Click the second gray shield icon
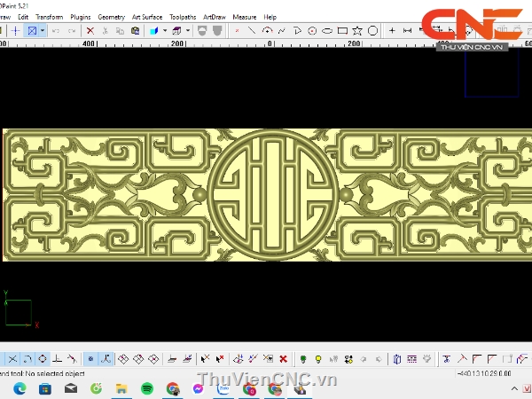The width and height of the screenshot is (532, 399). click(x=217, y=31)
